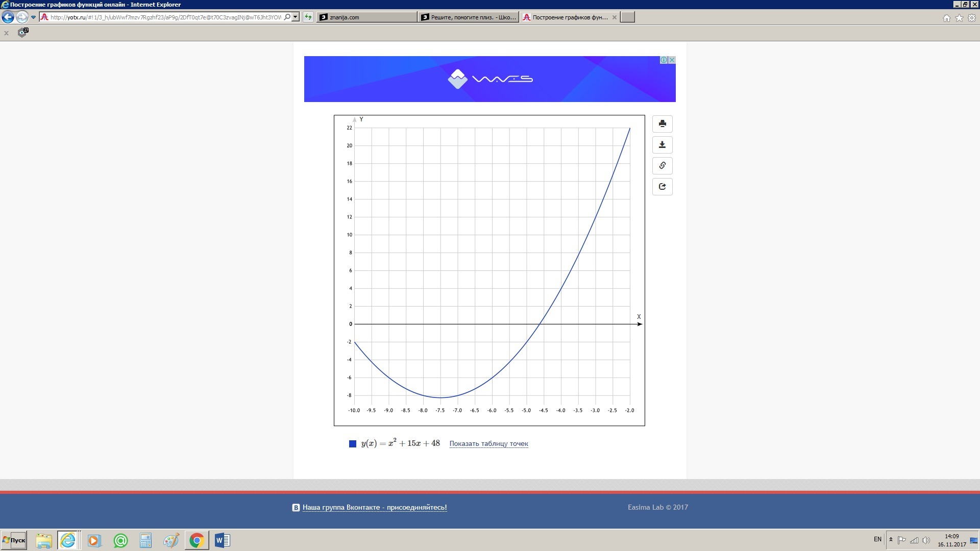Click Показать таблицу точек link
The image size is (980, 551).
coord(488,444)
